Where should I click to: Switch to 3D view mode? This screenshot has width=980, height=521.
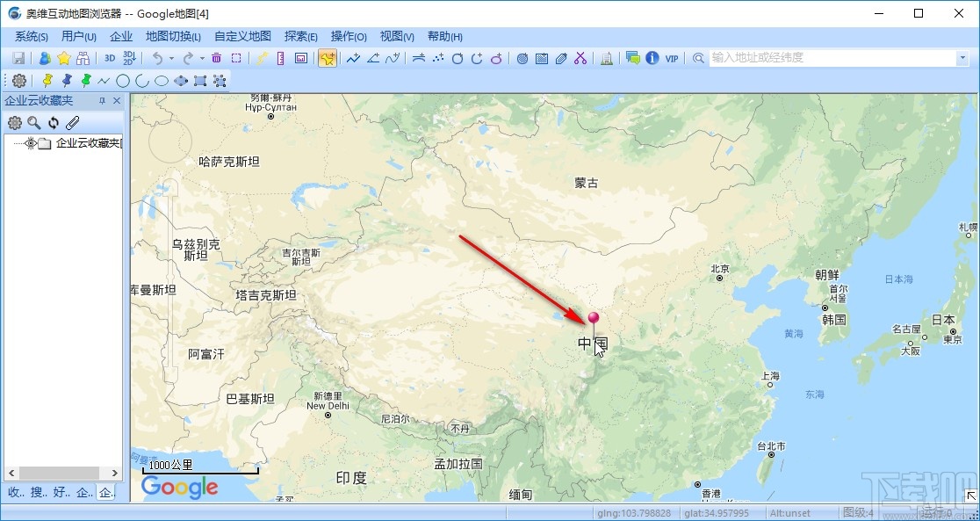click(x=109, y=57)
